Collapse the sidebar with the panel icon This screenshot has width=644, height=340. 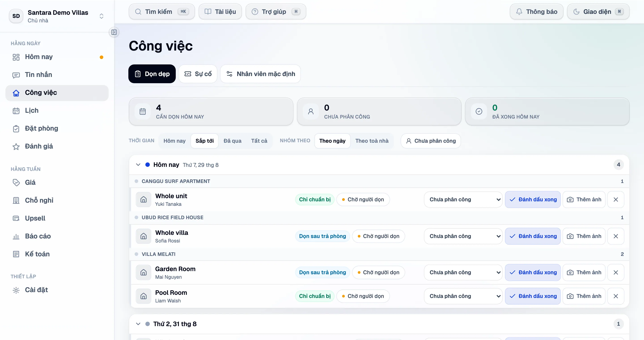[114, 32]
